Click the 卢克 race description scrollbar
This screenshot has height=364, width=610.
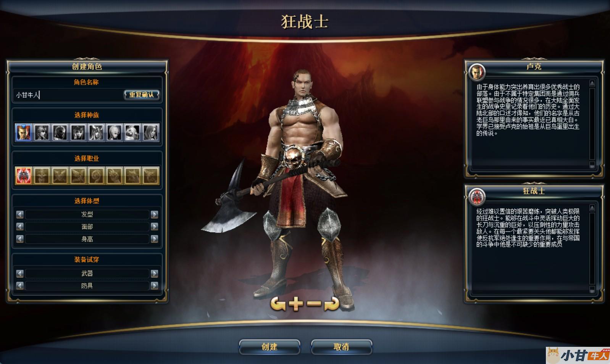[592, 124]
